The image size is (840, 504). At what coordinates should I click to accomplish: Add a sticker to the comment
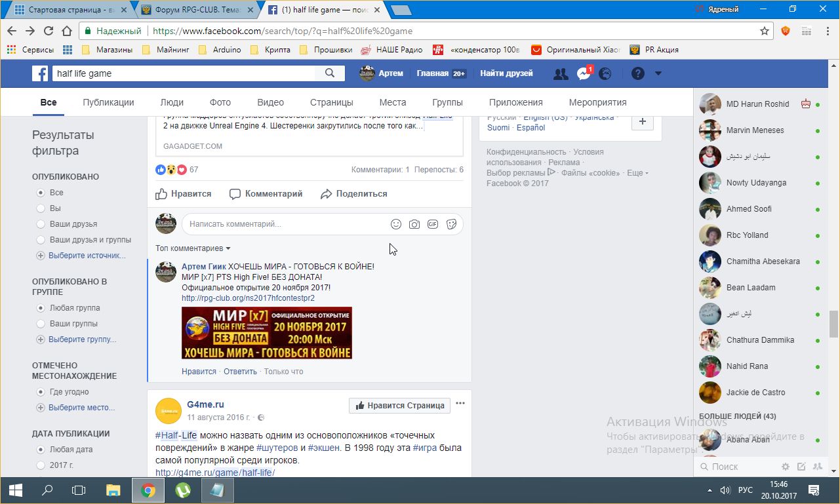(x=451, y=224)
